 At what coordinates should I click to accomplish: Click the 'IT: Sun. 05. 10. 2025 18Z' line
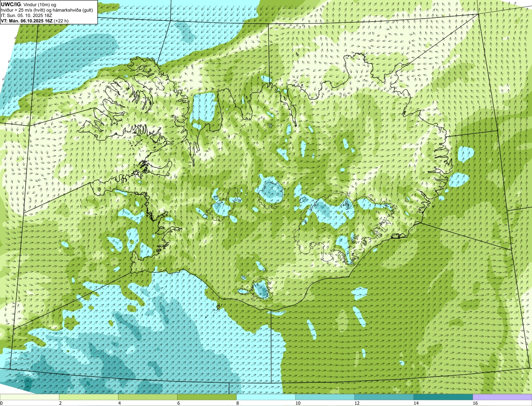[x=27, y=15]
